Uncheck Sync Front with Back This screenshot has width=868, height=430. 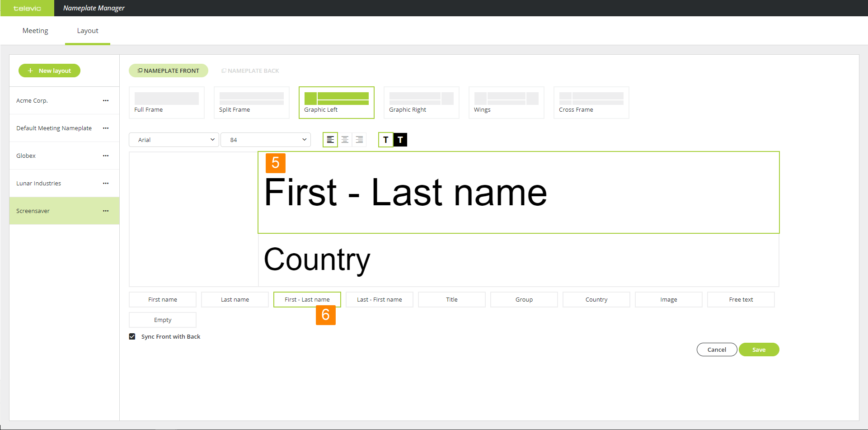(132, 336)
